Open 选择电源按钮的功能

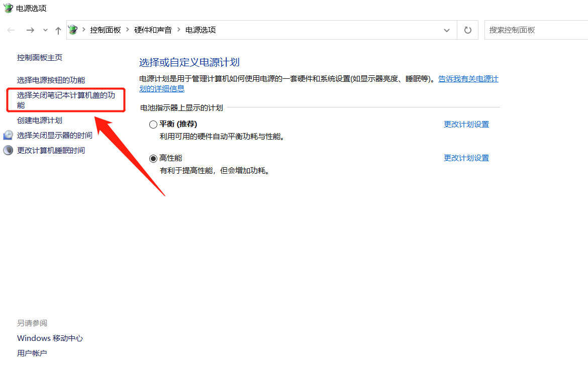pos(51,80)
